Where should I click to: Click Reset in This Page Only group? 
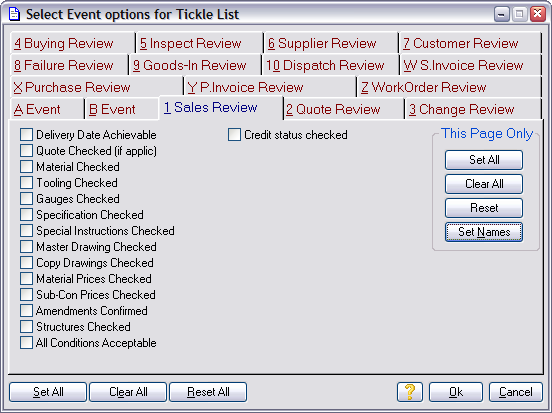tap(484, 208)
